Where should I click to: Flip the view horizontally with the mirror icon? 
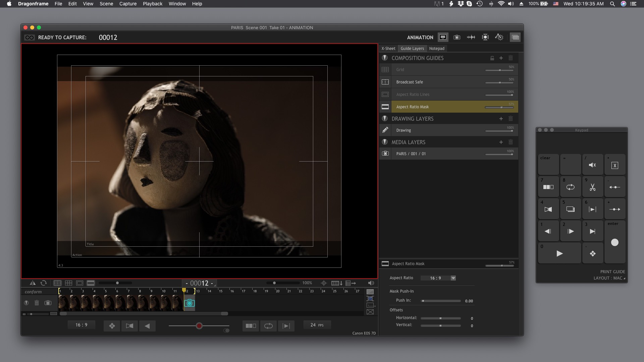click(x=33, y=283)
